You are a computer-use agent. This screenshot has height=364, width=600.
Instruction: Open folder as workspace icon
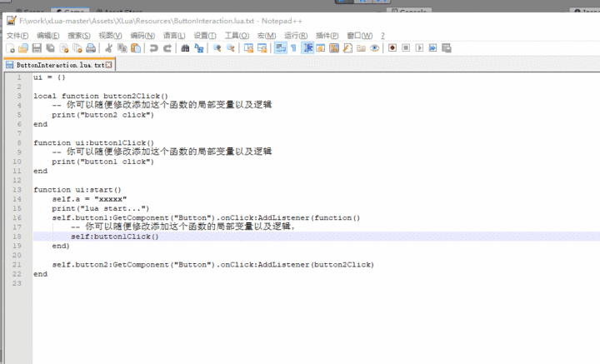(x=361, y=48)
